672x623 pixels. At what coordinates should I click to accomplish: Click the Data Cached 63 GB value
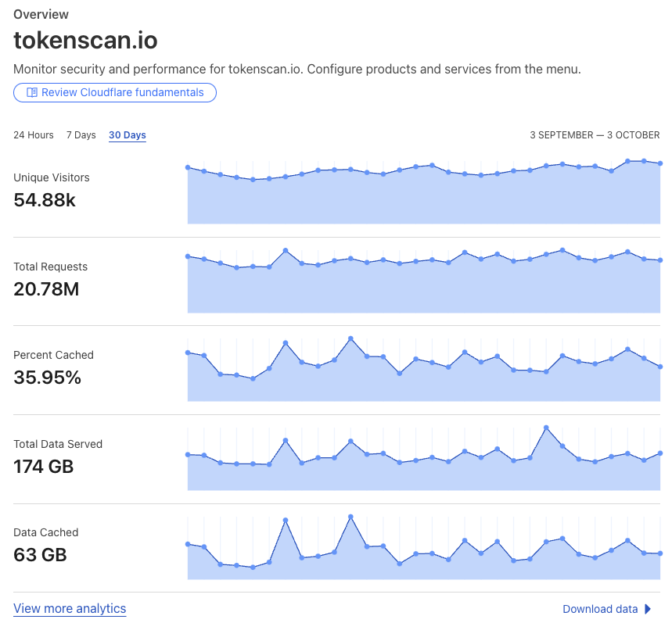click(x=40, y=555)
